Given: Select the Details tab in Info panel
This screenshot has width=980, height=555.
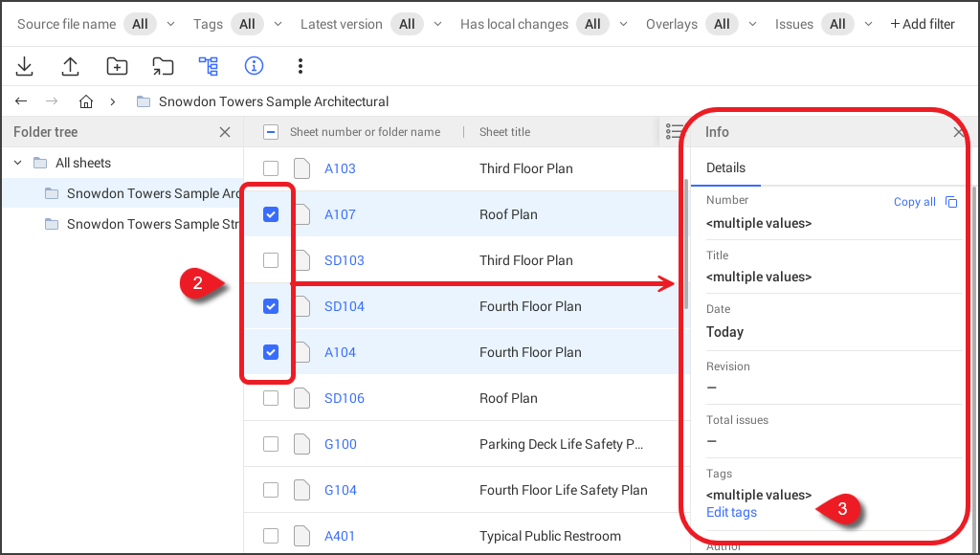Looking at the screenshot, I should point(725,167).
